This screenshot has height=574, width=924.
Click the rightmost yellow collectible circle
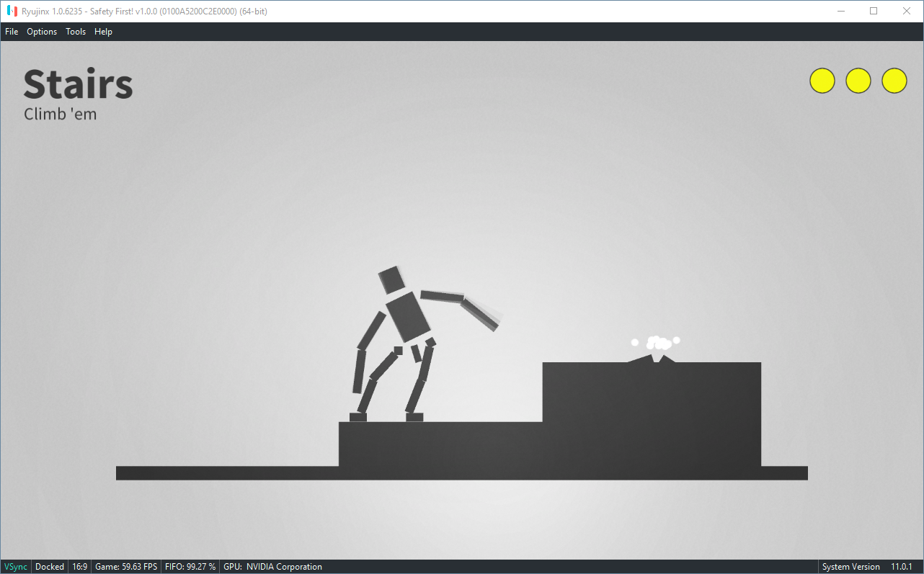pyautogui.click(x=894, y=81)
